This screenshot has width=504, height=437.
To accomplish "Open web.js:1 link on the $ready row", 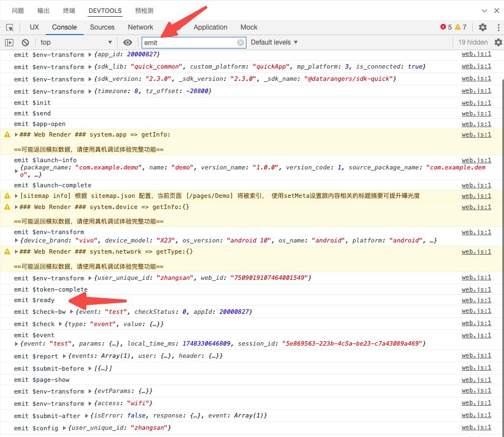I will pyautogui.click(x=476, y=300).
